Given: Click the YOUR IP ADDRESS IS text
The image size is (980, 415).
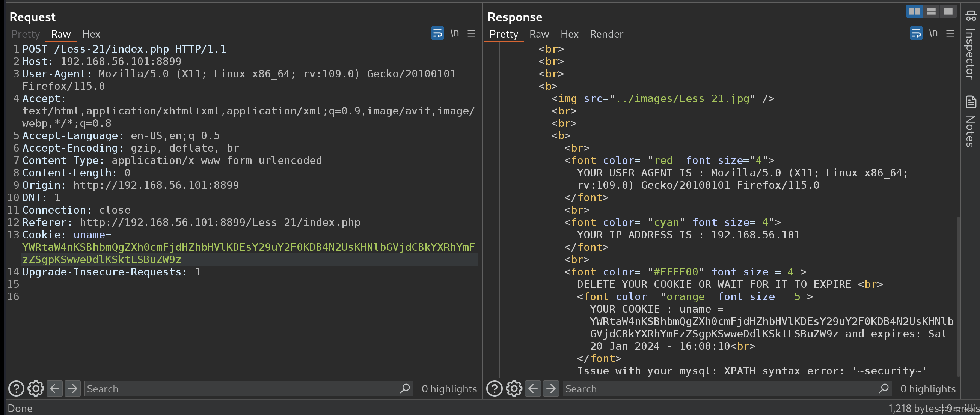Looking at the screenshot, I should (x=689, y=235).
